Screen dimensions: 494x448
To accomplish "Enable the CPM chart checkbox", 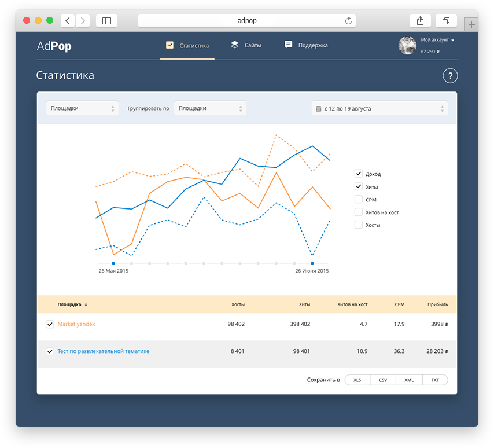I will coord(359,199).
